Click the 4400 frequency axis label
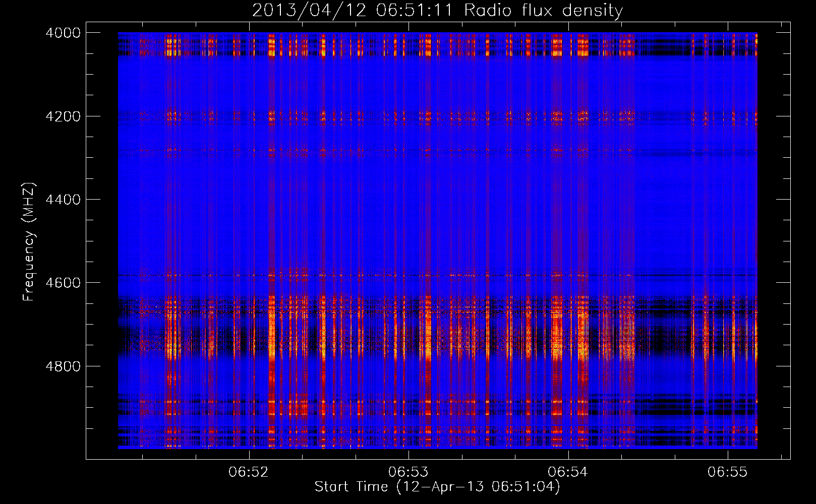 tap(63, 200)
